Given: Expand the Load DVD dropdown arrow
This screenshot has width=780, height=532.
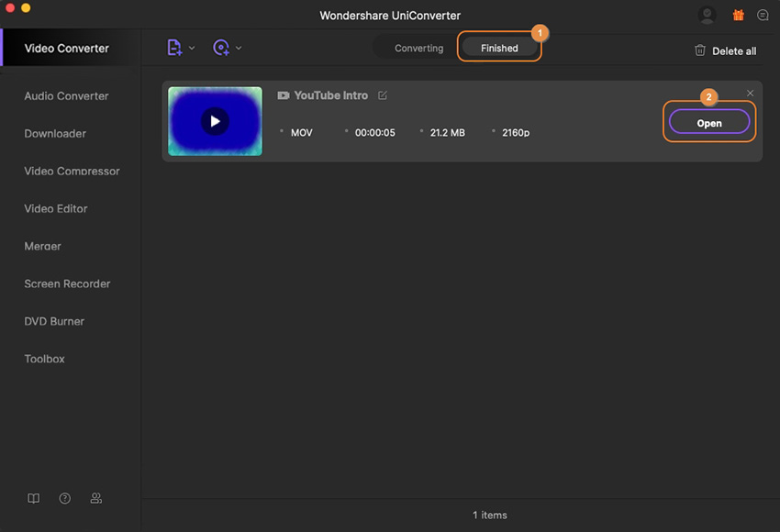Looking at the screenshot, I should tap(239, 49).
